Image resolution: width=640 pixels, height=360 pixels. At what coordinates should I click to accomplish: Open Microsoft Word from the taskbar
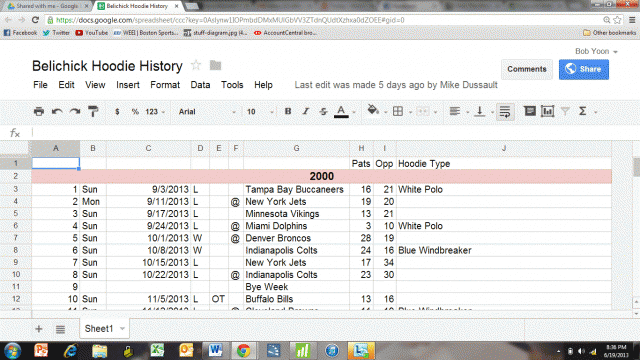click(x=215, y=351)
